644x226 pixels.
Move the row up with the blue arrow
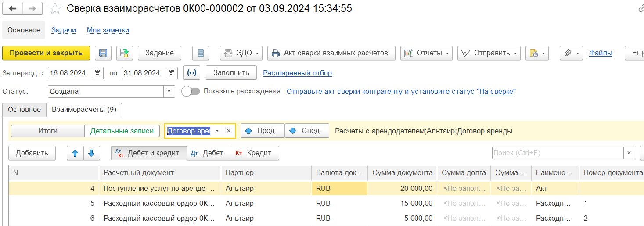[x=75, y=153]
